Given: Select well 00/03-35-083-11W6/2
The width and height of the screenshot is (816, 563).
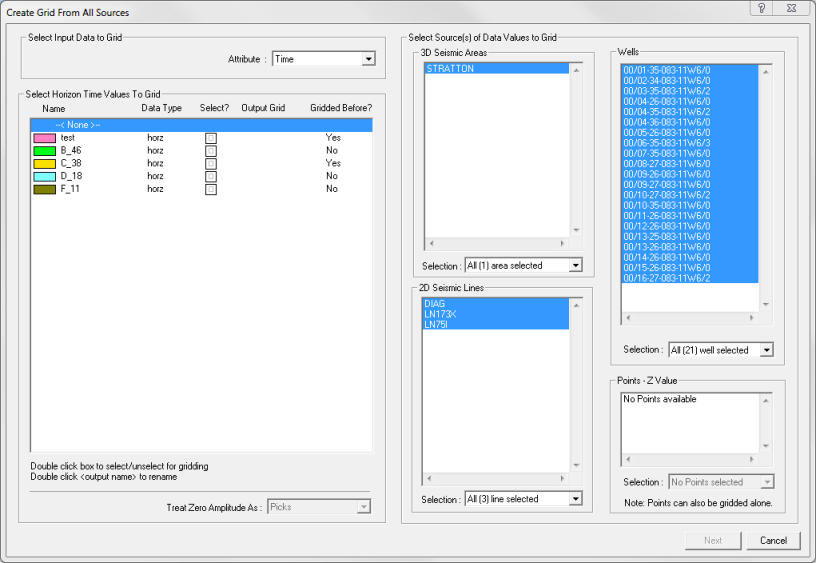Looking at the screenshot, I should [x=690, y=91].
